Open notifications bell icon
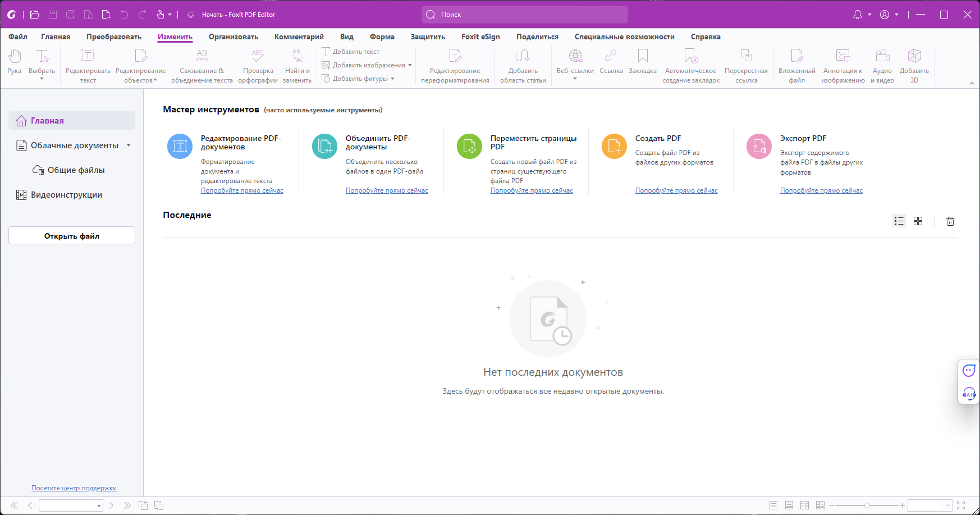Image resolution: width=980 pixels, height=515 pixels. [x=858, y=15]
